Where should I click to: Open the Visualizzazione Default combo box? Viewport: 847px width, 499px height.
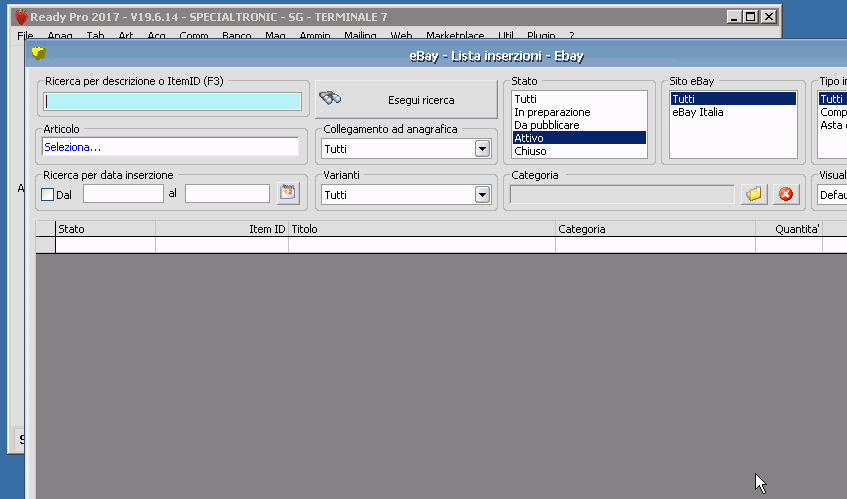832,194
